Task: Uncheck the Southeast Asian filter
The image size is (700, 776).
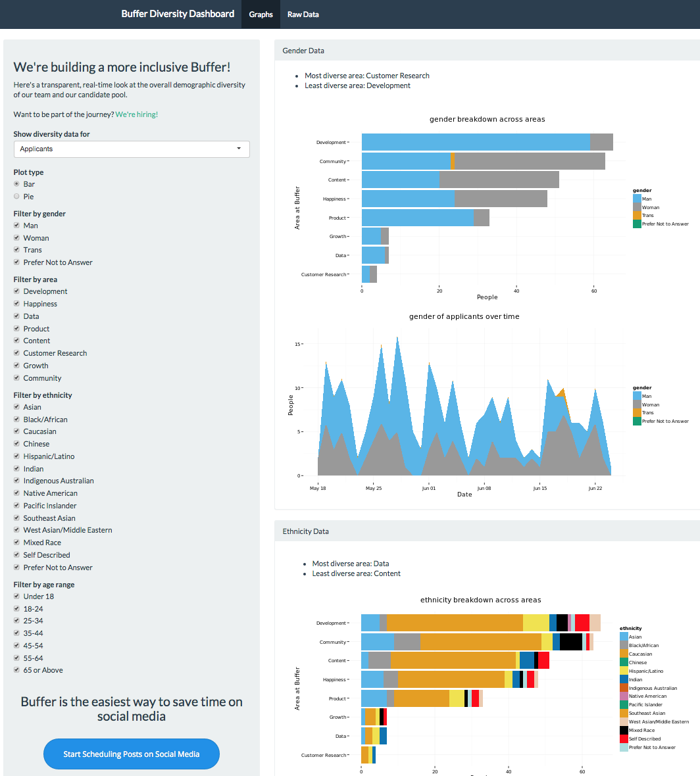Action: point(17,518)
